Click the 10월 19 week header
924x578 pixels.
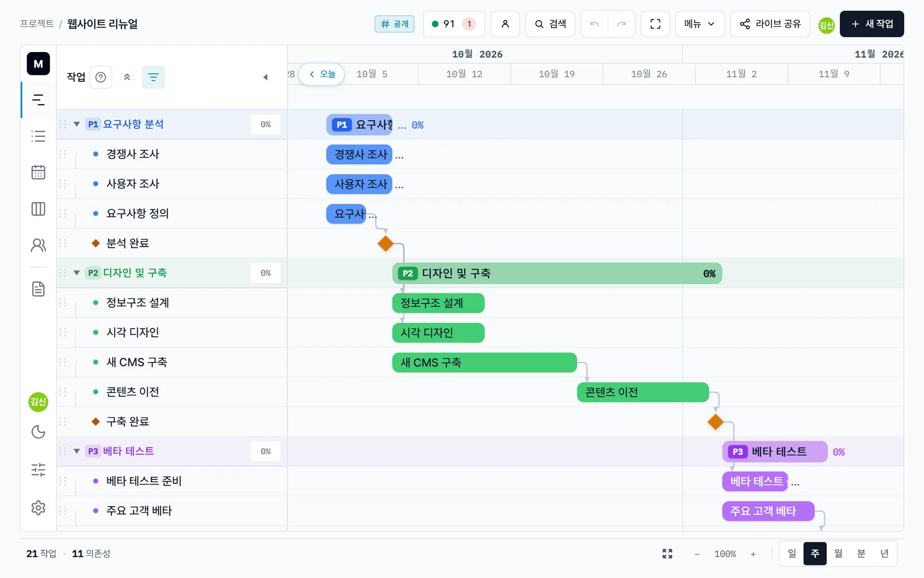click(556, 74)
